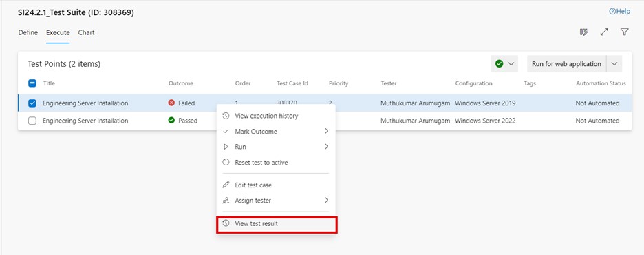Sort by the Test Case Id column header
The height and width of the screenshot is (255, 644).
(x=292, y=83)
